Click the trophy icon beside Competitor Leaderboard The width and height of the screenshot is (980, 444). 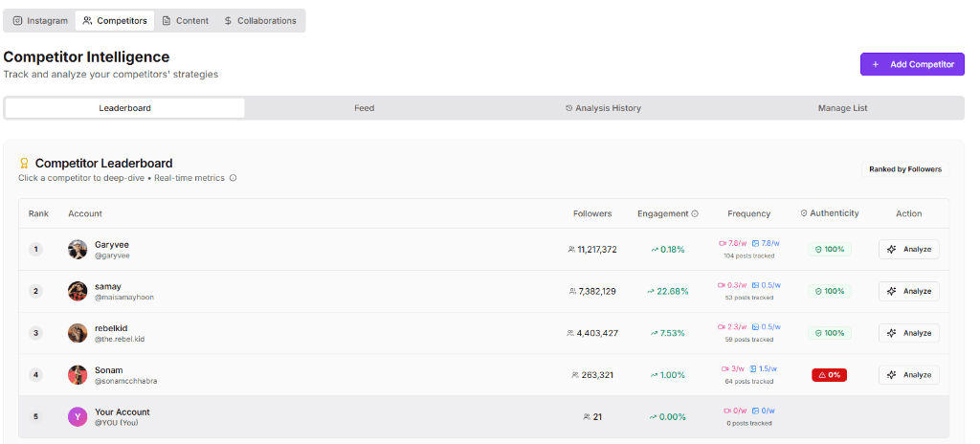[x=24, y=164]
